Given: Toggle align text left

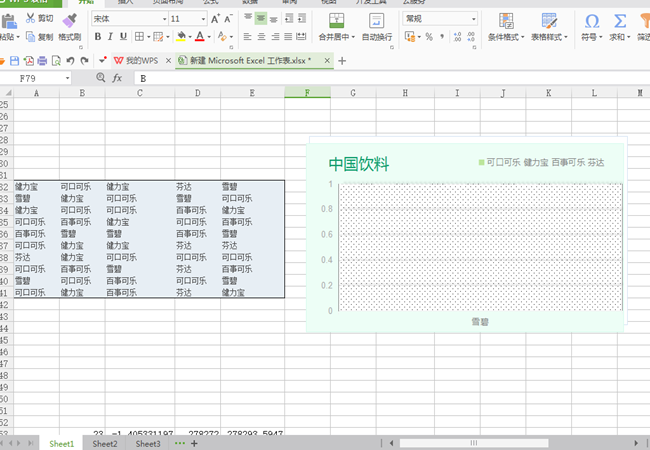Looking at the screenshot, I should point(247,37).
